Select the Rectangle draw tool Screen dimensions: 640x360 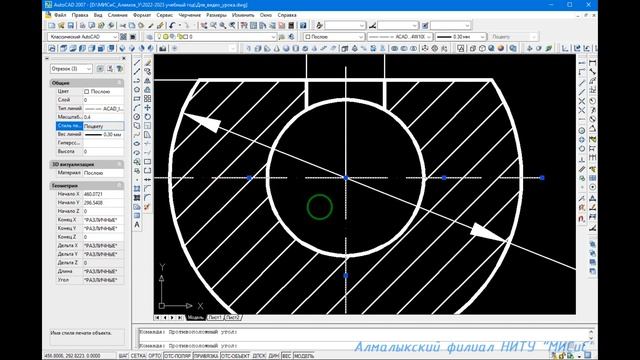137,98
